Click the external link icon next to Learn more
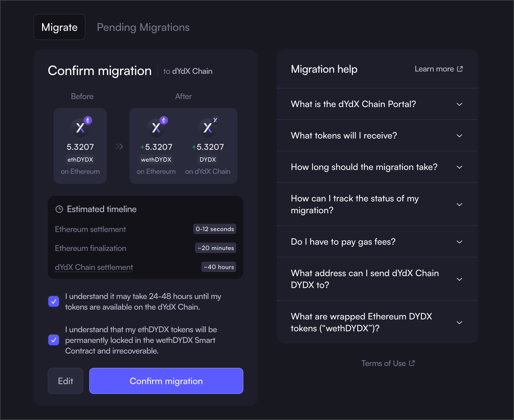The height and width of the screenshot is (420, 514). (460, 69)
